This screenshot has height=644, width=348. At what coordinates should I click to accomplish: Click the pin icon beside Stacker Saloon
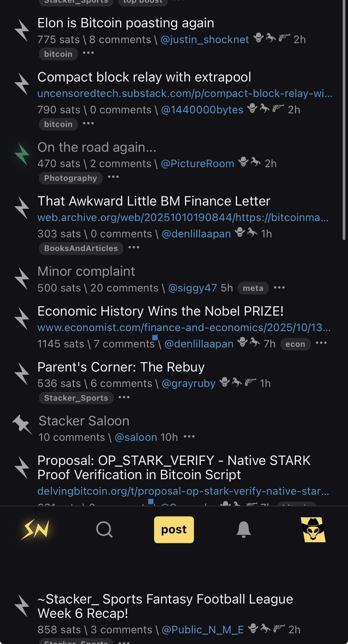coord(22,424)
